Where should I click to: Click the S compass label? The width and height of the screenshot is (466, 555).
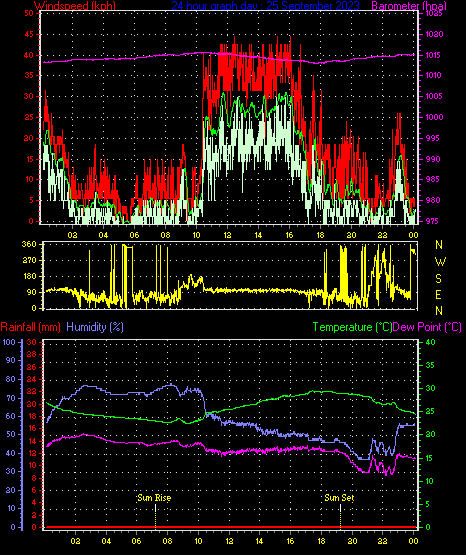coord(438,279)
